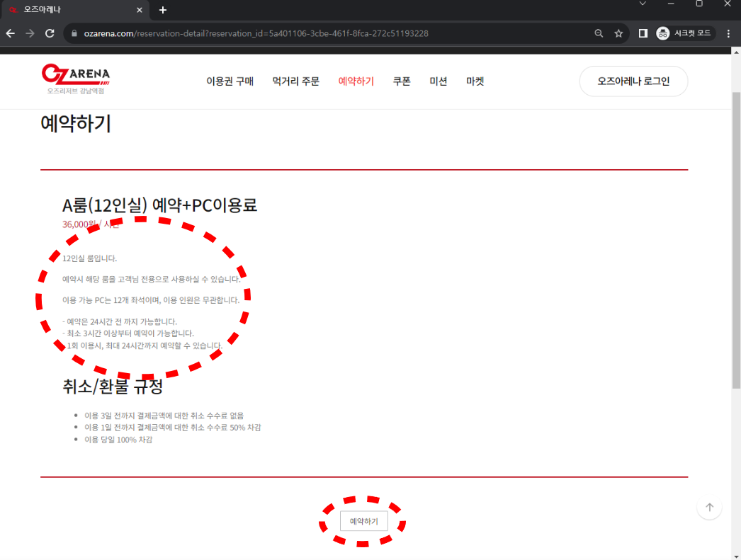741x560 pixels.
Task: Click the address bar URL field
Action: [x=319, y=33]
